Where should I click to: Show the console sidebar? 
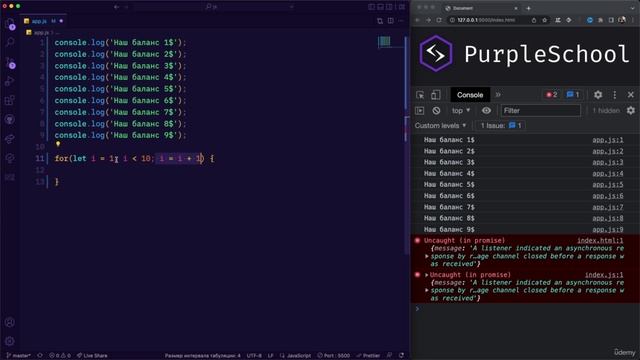coord(420,111)
